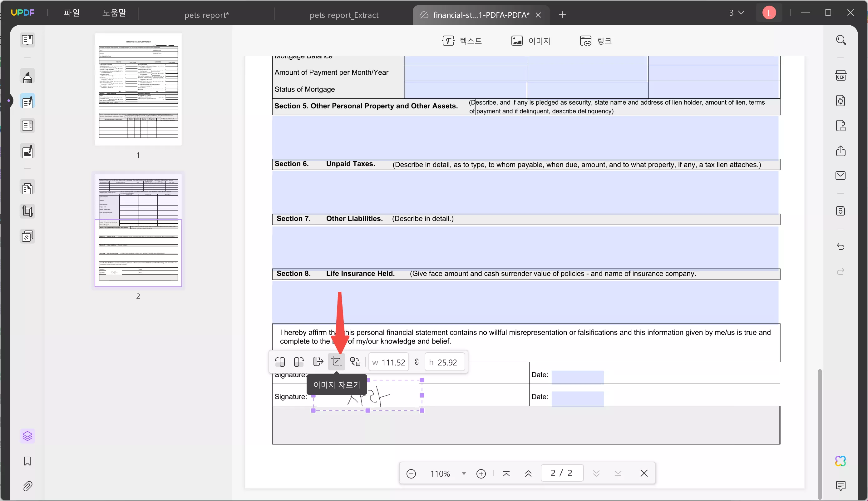Redo the last action
Viewport: 868px width, 501px height.
(841, 271)
